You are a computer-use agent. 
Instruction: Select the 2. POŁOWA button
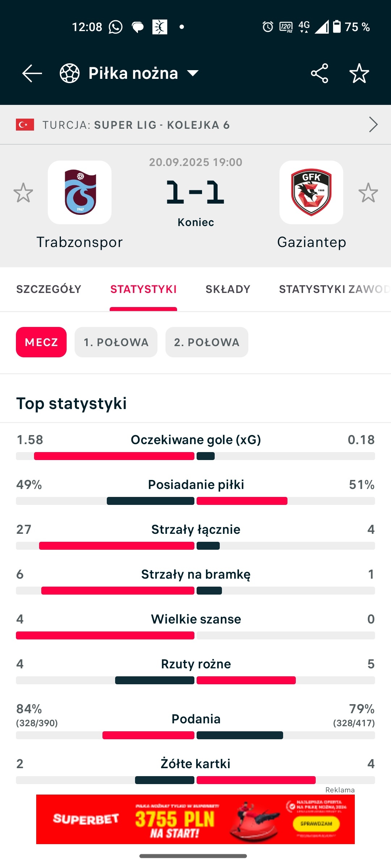[x=207, y=342]
